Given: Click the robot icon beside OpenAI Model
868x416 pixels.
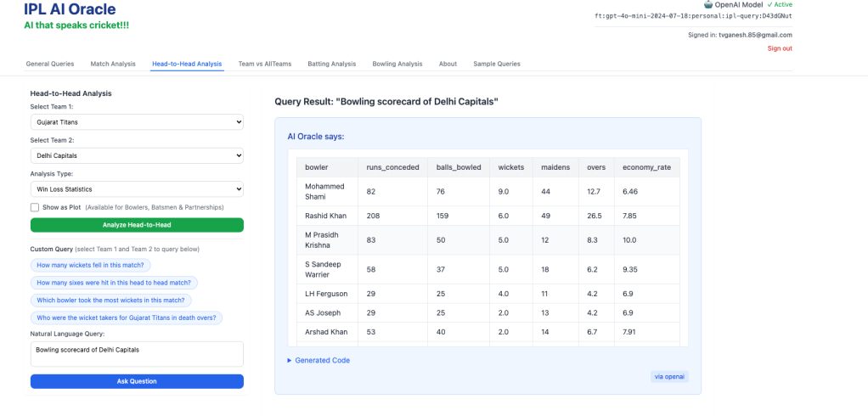Looking at the screenshot, I should click(708, 4).
